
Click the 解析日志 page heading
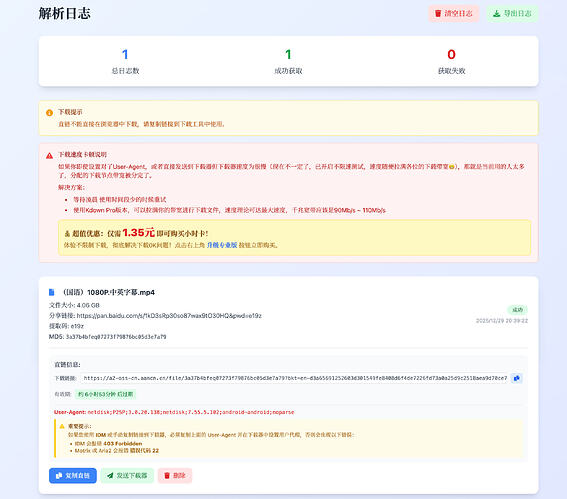point(64,14)
